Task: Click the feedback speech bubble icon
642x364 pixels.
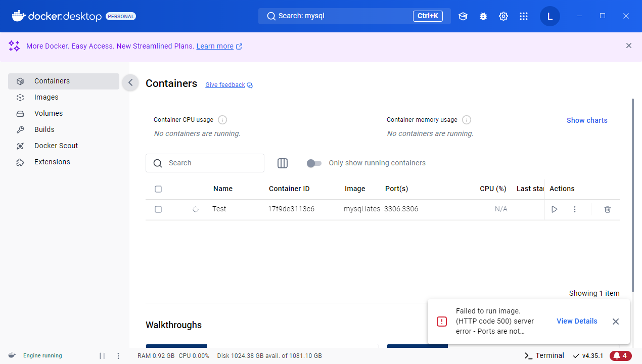Action: tap(250, 85)
